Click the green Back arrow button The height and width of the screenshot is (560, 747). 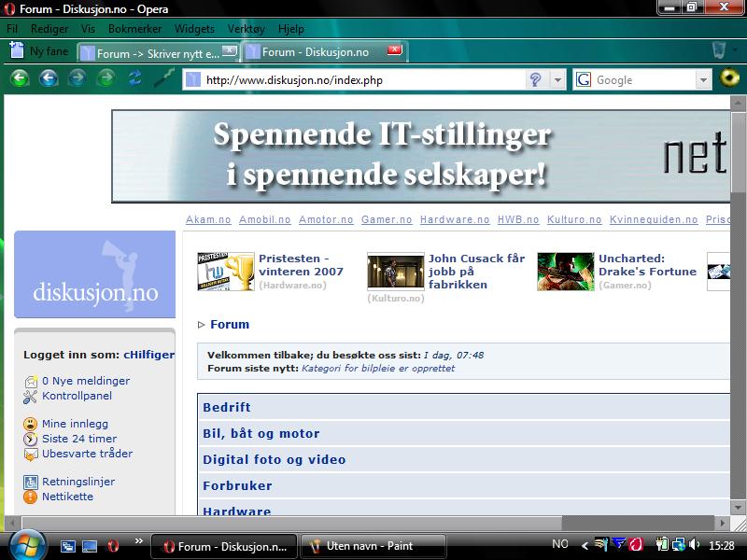[x=20, y=78]
